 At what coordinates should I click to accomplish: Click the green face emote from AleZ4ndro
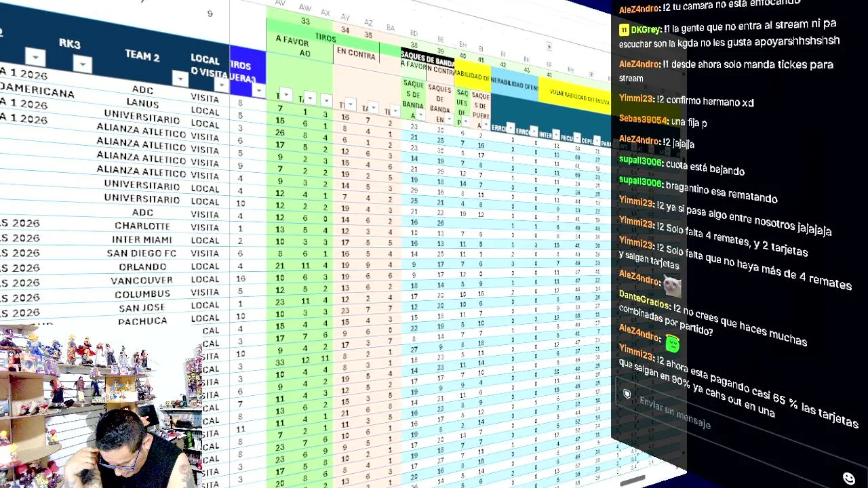coord(672,344)
